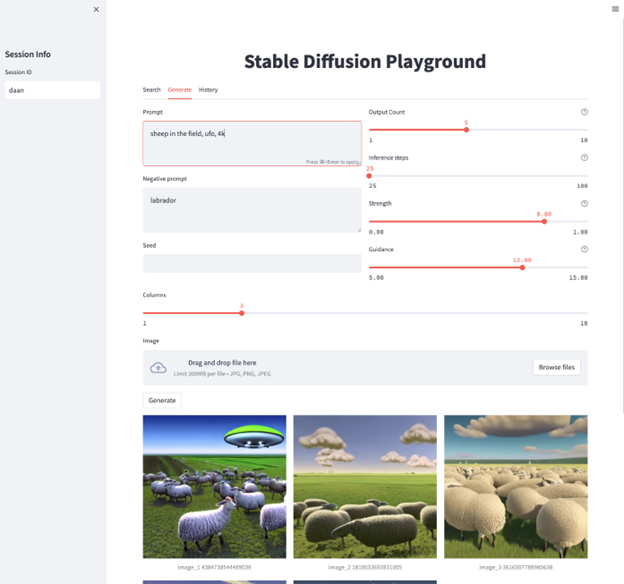Switch to the Search tab

tap(152, 90)
